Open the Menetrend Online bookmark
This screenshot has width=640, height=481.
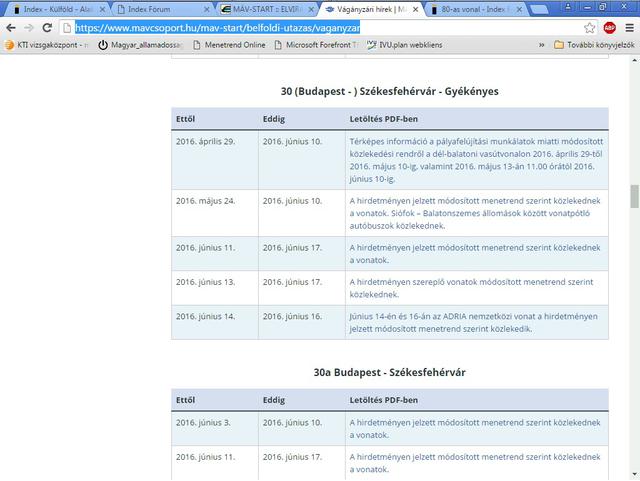click(233, 45)
